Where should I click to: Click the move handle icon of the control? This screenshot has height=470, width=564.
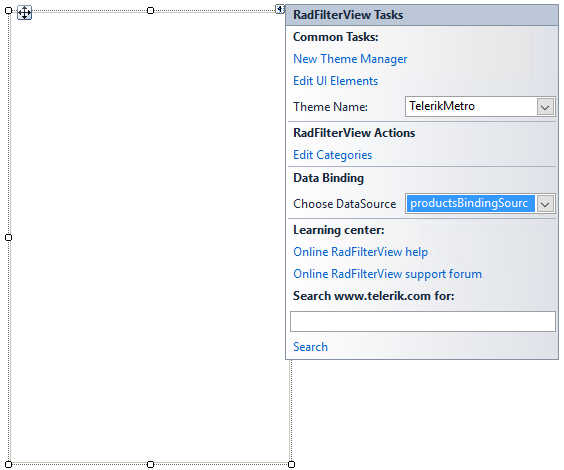tap(24, 13)
